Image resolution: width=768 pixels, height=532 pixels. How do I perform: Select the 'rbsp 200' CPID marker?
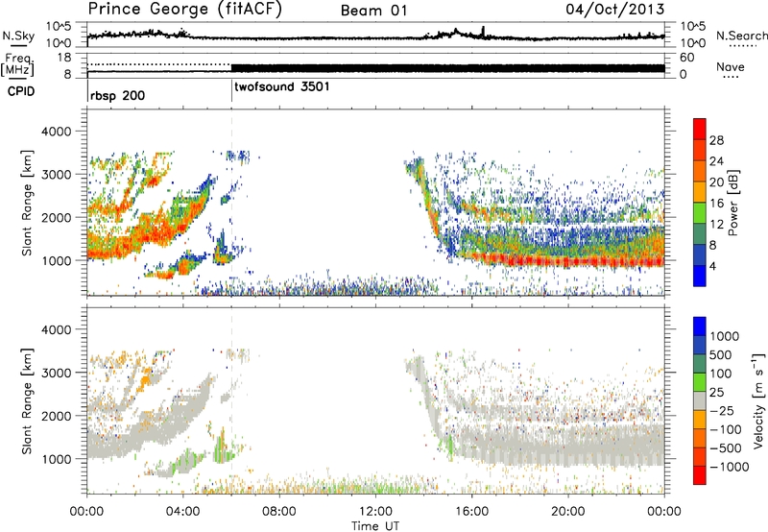click(x=117, y=95)
